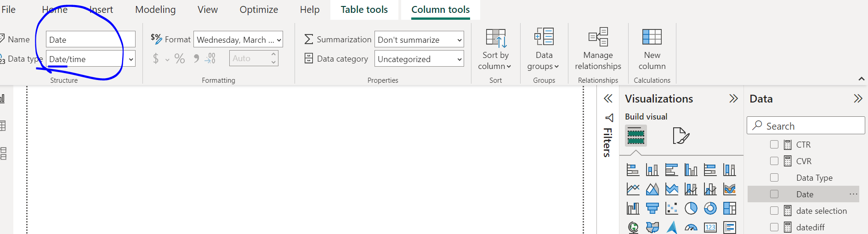This screenshot has height=234, width=868.
Task: Open the Data groups menu
Action: click(544, 49)
